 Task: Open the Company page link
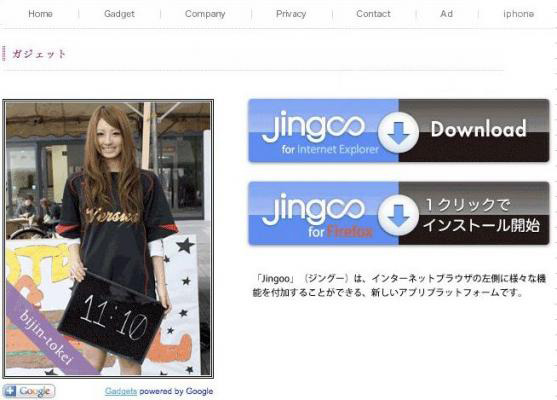(x=205, y=14)
